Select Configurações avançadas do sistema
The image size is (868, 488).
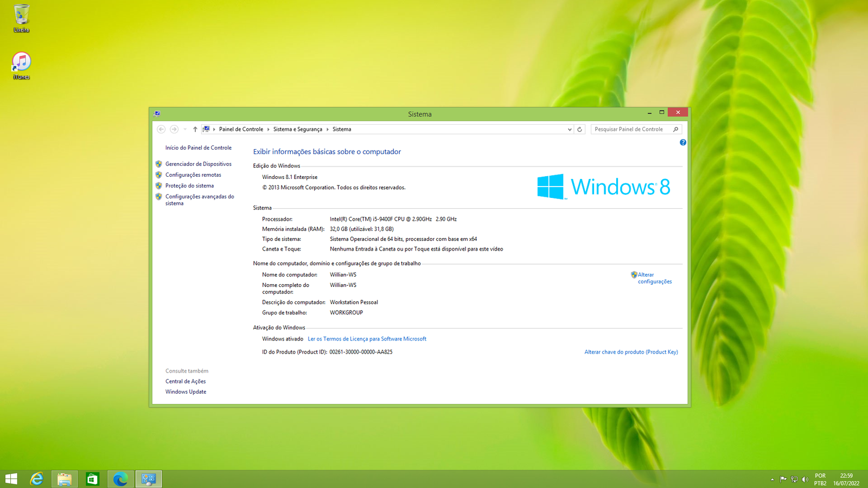point(200,200)
